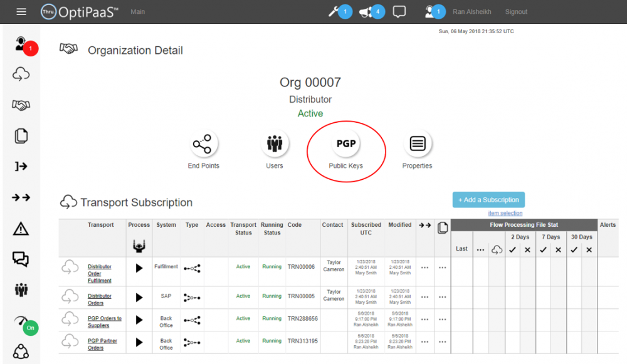Screen dimensions: 627x364
Task: Open alerts warning triangle in sidebar
Action: 21,229
